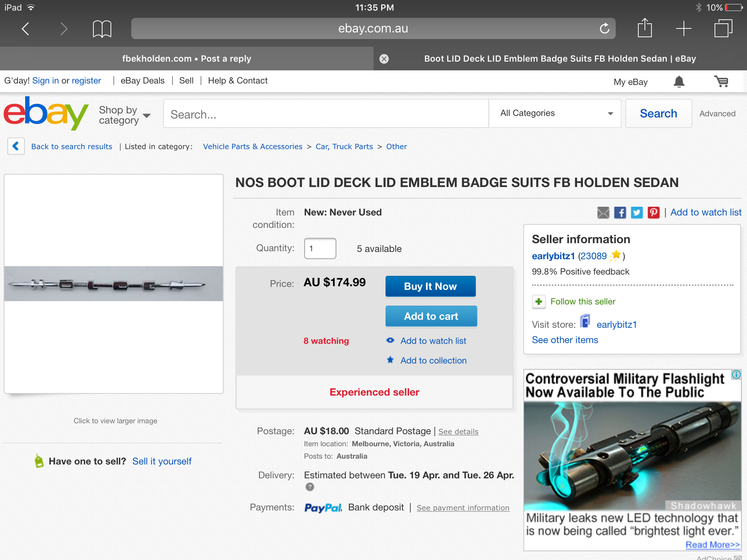Click the Search button
Image resolution: width=747 pixels, height=560 pixels.
click(658, 113)
